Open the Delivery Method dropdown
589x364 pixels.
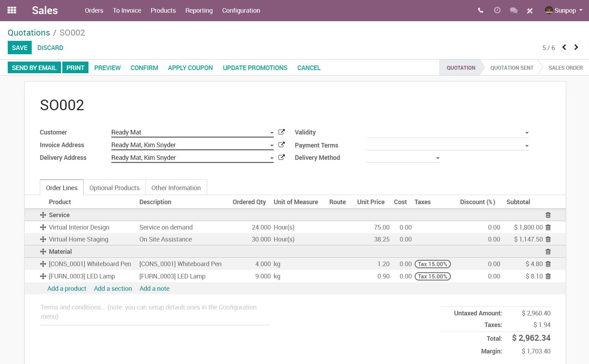[x=438, y=158]
